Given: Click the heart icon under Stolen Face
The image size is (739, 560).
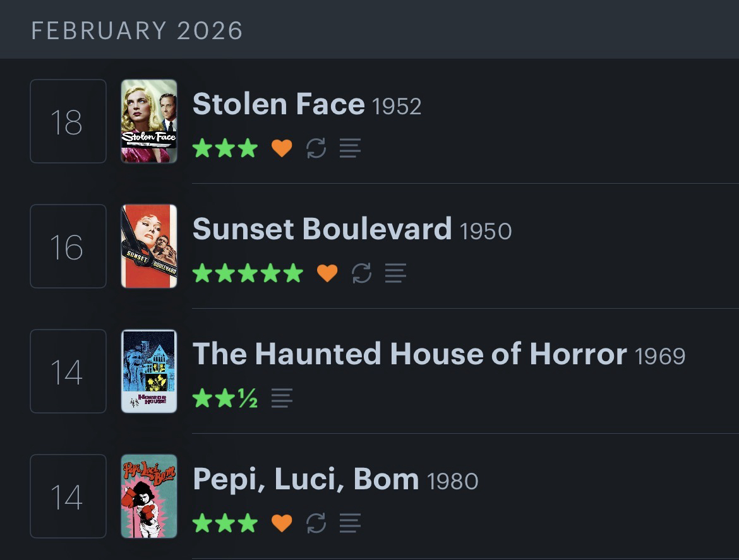Looking at the screenshot, I should [282, 148].
